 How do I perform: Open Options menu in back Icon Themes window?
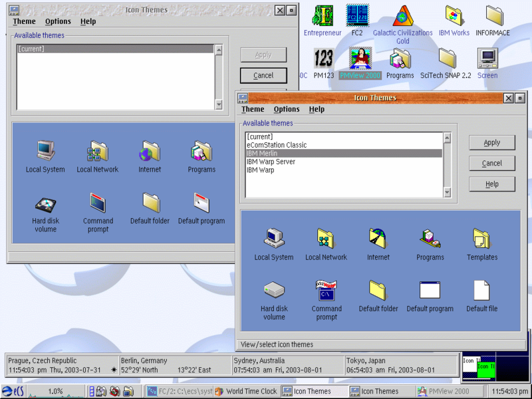coord(58,21)
